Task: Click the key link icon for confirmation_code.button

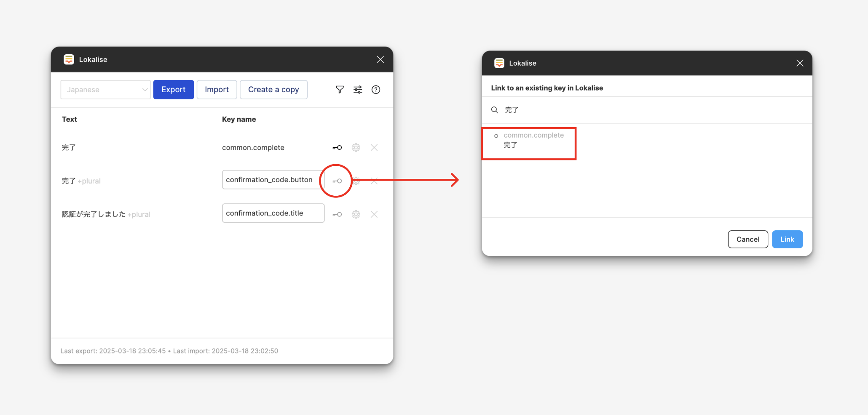Action: (337, 181)
